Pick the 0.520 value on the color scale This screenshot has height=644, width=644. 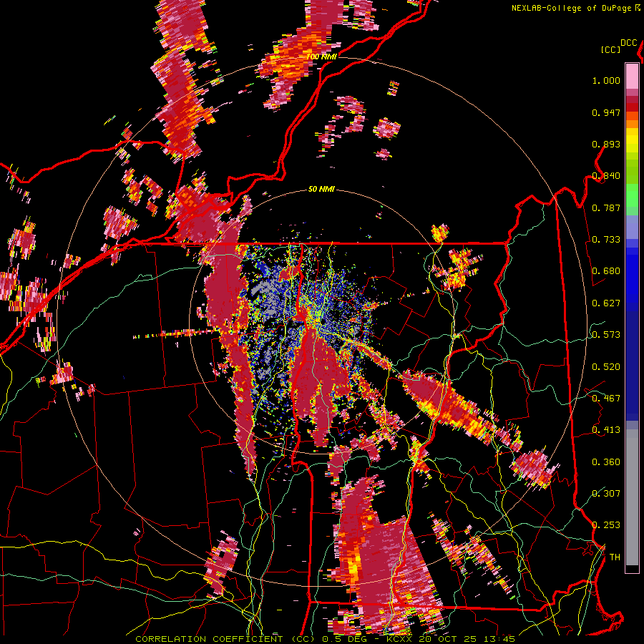pos(606,366)
